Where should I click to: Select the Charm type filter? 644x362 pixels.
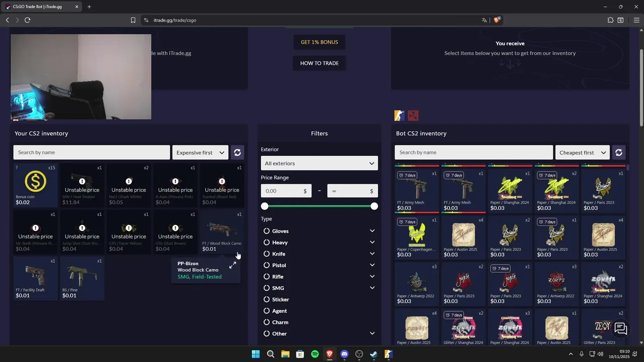[x=275, y=322]
